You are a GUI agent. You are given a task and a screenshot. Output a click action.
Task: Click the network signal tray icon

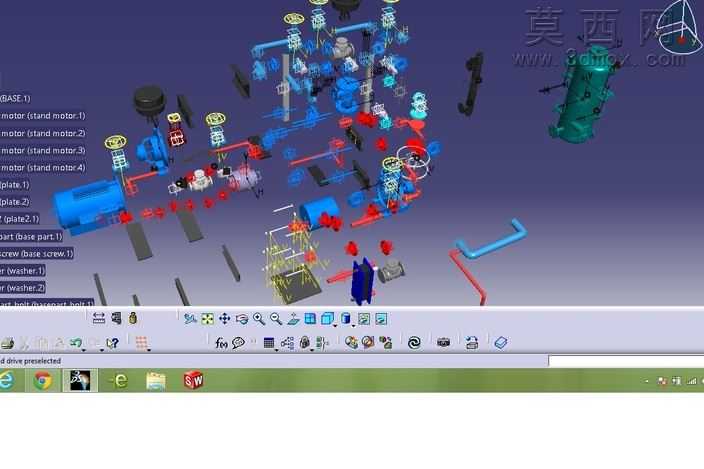tap(692, 381)
